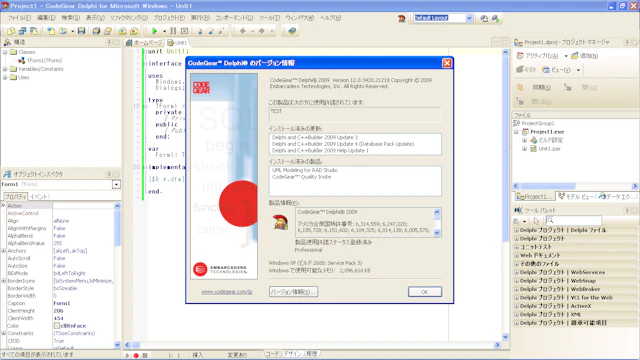Click the Delphi helmet icon in About dialog
Screen dimensions: 640x360
pos(280,222)
